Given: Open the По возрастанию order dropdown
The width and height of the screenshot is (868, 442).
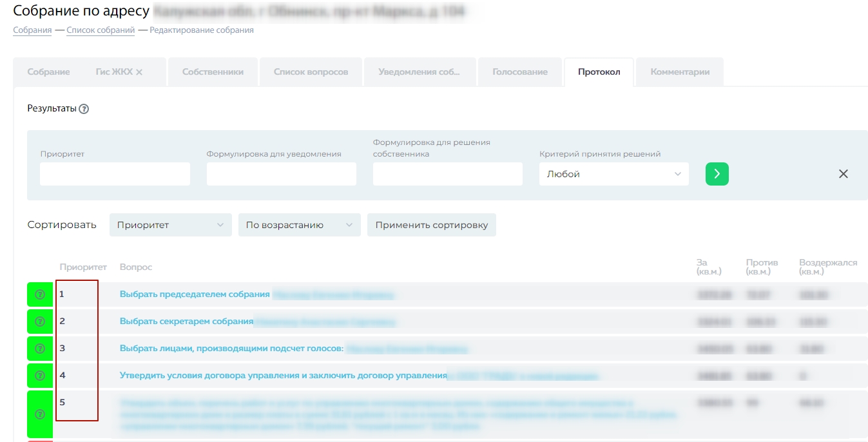Looking at the screenshot, I should [299, 225].
